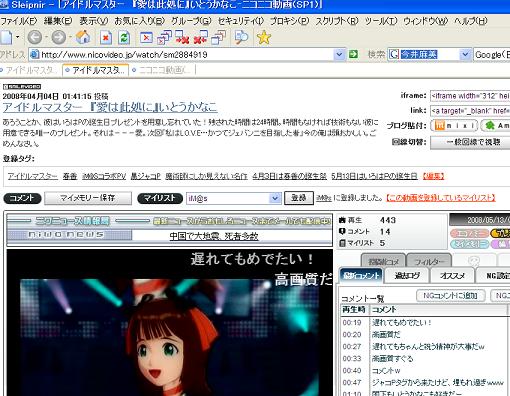Open the ファイル(F) menu

coord(19,21)
